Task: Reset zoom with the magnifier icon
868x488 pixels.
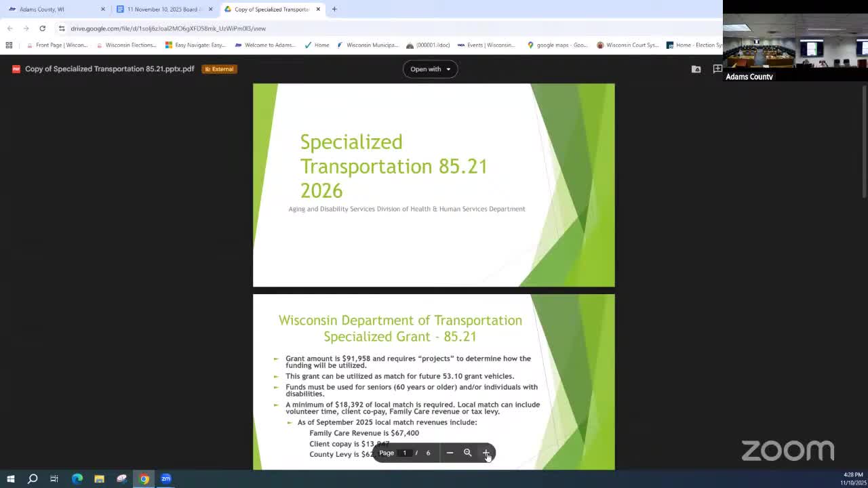Action: tap(467, 453)
